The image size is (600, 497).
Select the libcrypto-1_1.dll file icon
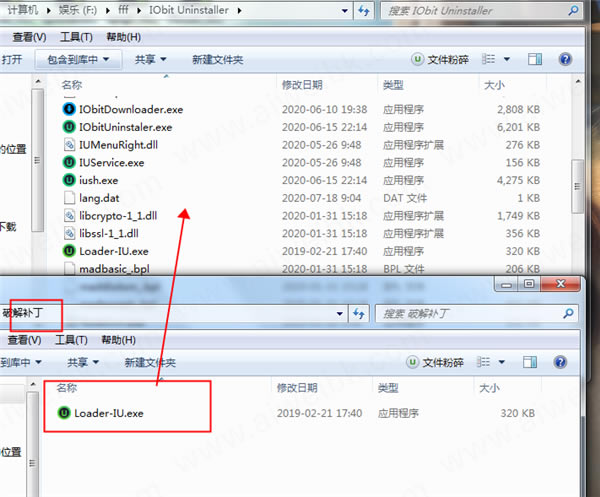pyautogui.click(x=69, y=215)
